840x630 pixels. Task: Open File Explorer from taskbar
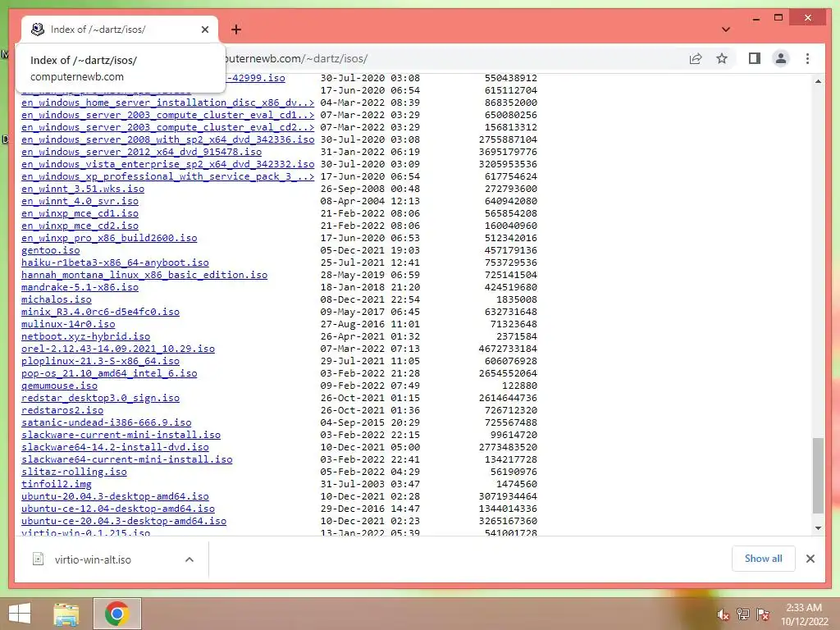pyautogui.click(x=66, y=614)
